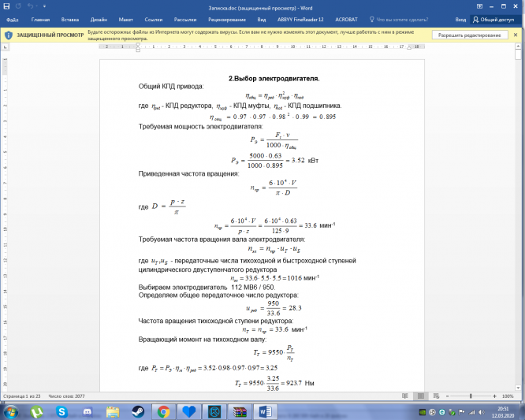525x420 pixels.
Task: Switch to the Рассылки ribbon tab
Action: [185, 20]
